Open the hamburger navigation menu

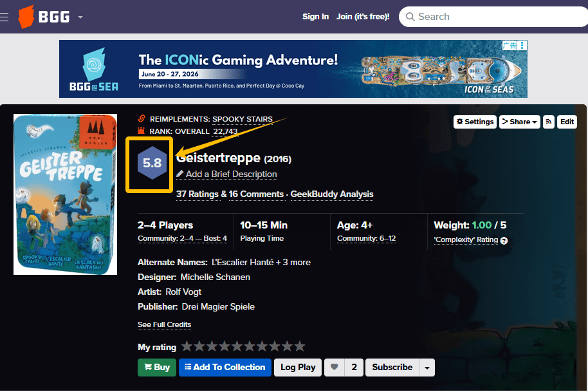(4, 17)
